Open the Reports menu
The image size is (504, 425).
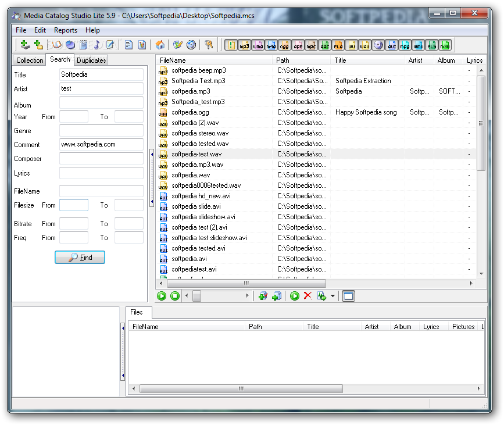click(x=66, y=30)
